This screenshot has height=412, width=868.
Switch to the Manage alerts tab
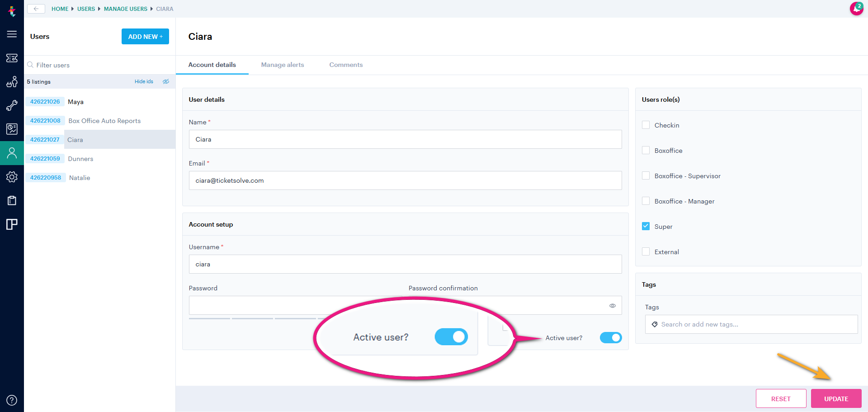(283, 65)
